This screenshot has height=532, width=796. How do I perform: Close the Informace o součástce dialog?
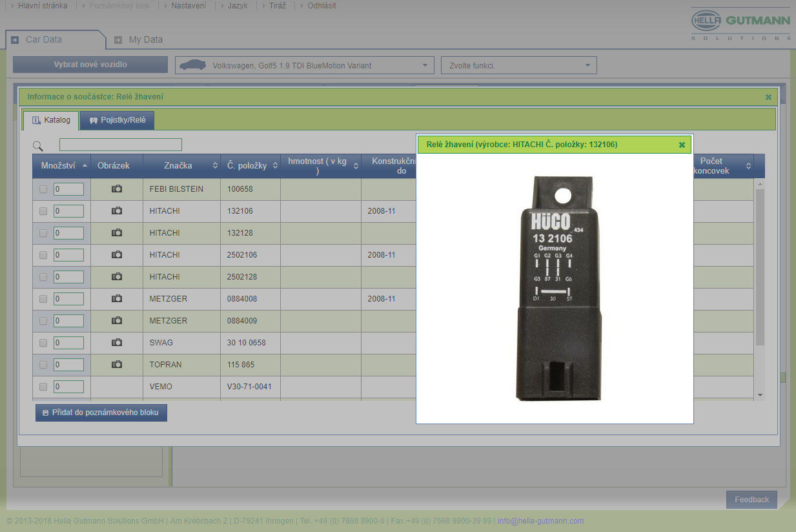[768, 97]
